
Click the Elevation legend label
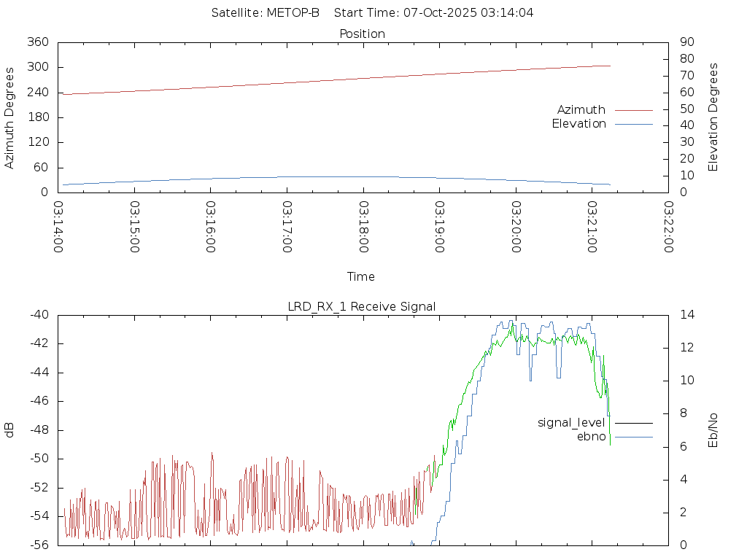click(x=578, y=124)
